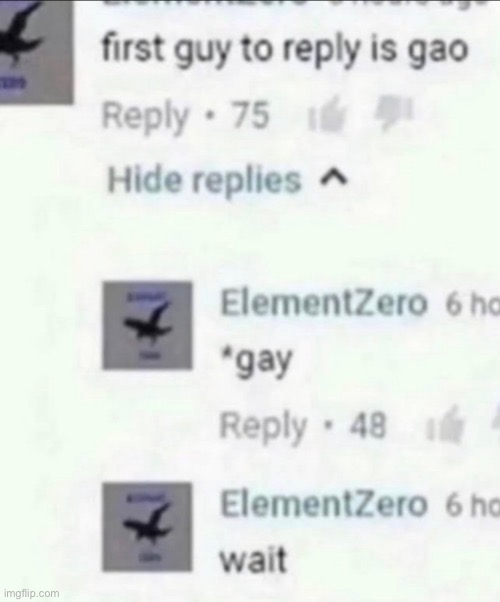Reply to the 'first guy to reply' comment
500x602 pixels.
[145, 116]
